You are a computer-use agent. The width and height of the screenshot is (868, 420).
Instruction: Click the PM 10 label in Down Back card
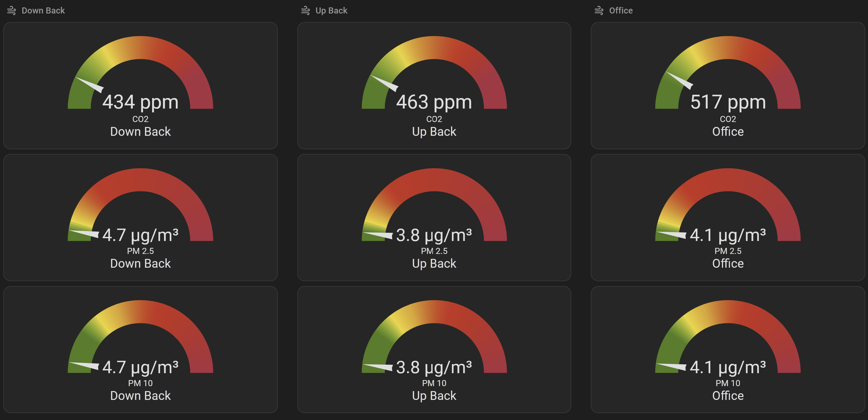pos(141,383)
